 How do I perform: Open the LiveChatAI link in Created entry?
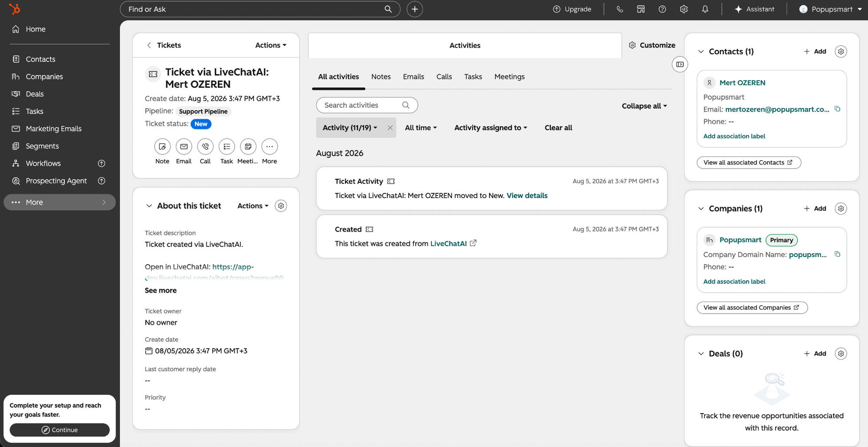449,244
